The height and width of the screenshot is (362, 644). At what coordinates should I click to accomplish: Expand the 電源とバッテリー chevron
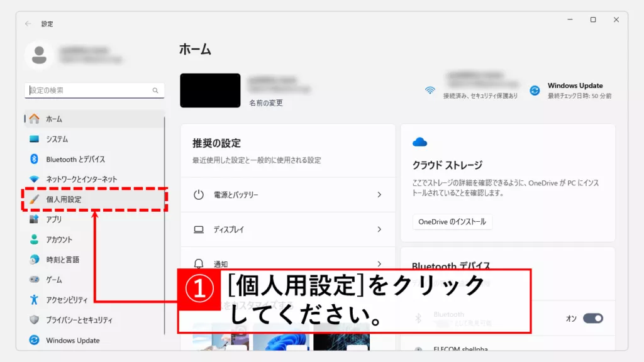[379, 195]
